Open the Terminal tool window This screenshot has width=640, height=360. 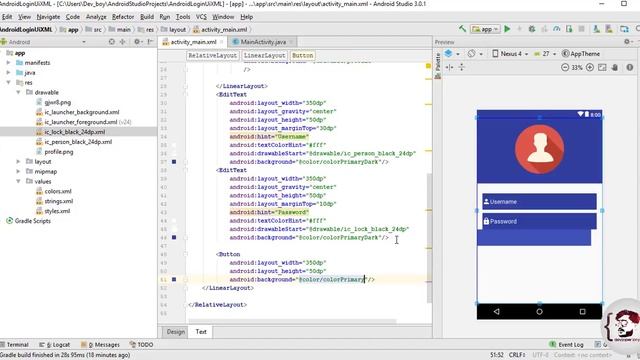(15, 344)
